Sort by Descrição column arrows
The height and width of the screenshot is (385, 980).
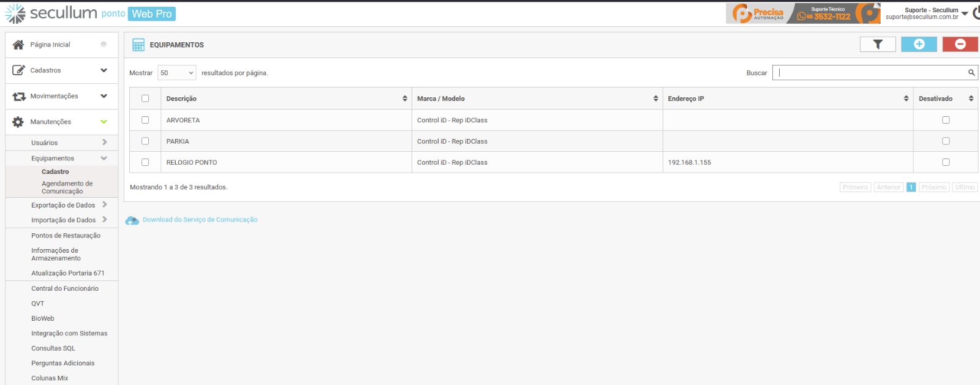tap(405, 99)
